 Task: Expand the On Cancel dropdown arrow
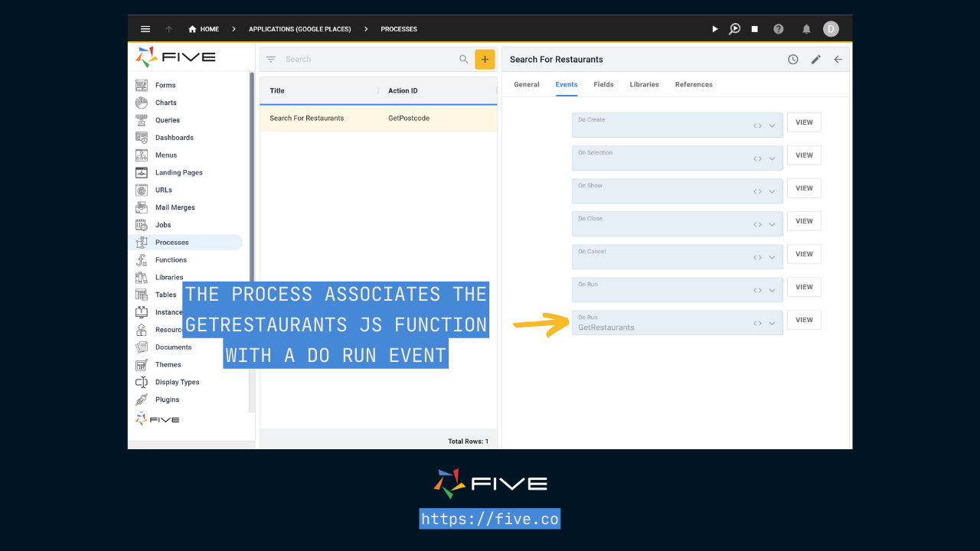coord(773,257)
